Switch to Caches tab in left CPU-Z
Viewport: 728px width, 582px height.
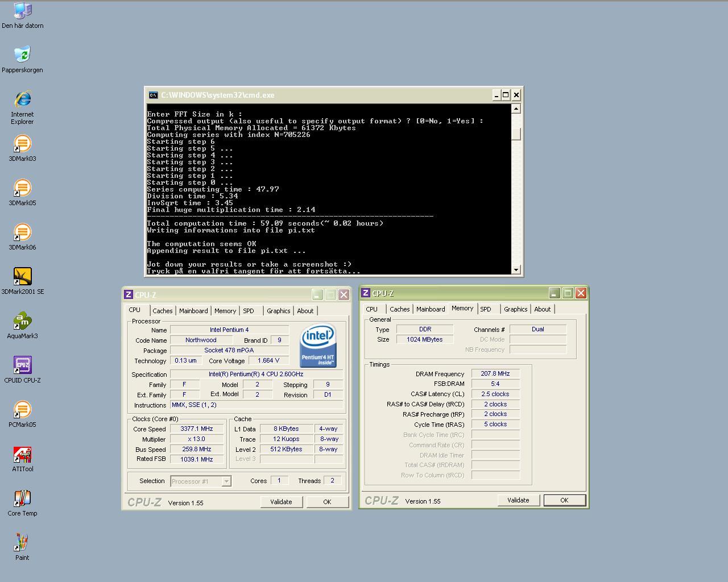tap(162, 311)
